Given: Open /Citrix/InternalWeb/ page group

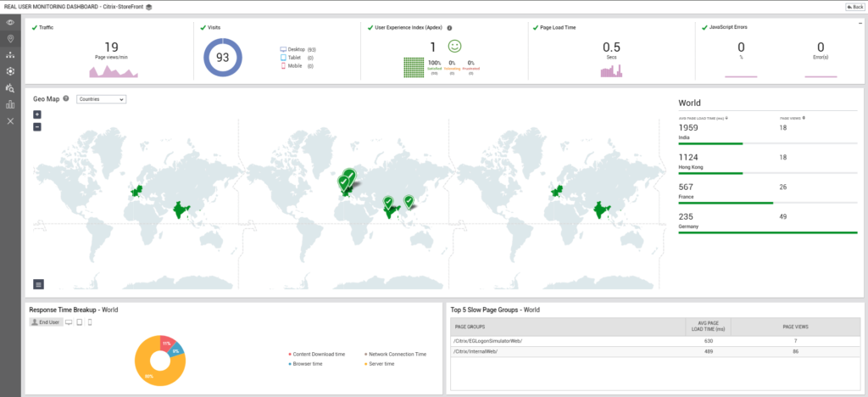Looking at the screenshot, I should pos(476,351).
